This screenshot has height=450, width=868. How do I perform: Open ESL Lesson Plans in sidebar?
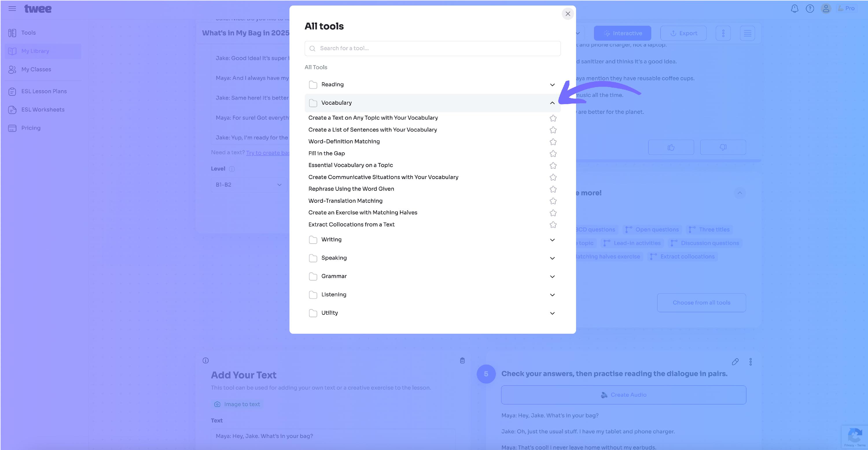point(43,91)
